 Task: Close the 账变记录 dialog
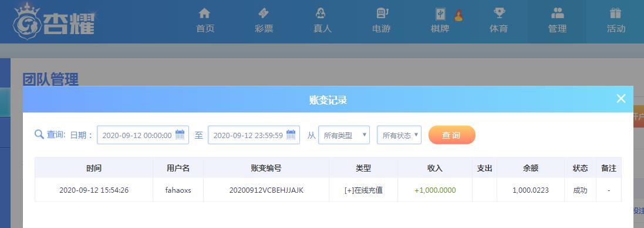tap(621, 99)
